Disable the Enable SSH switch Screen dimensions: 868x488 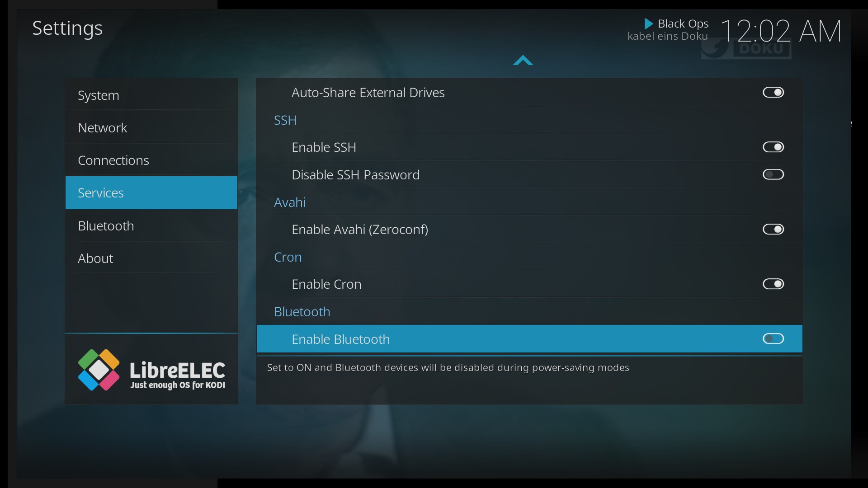click(x=773, y=147)
